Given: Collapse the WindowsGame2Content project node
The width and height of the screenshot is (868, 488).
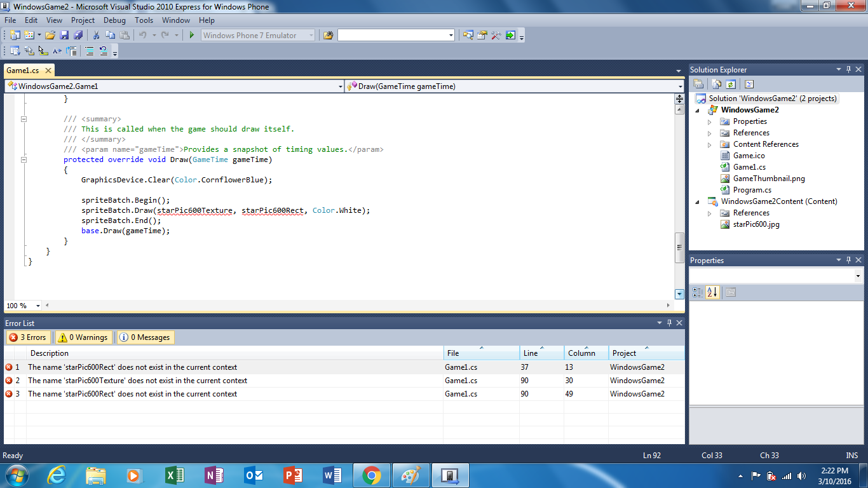Looking at the screenshot, I should point(698,201).
